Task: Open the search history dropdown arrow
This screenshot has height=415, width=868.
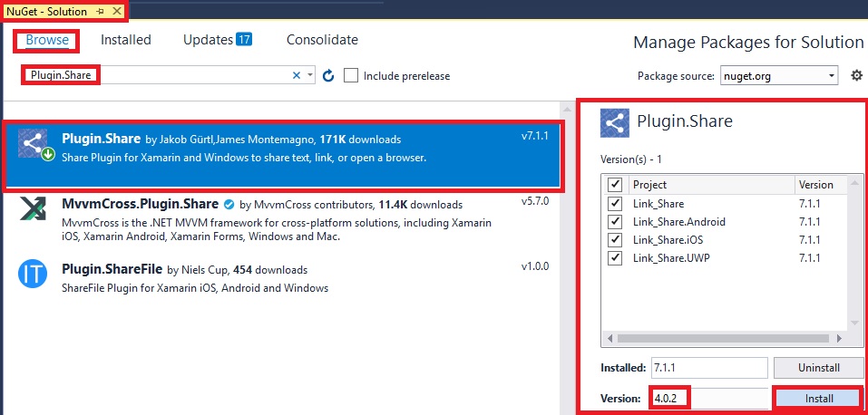Action: click(310, 75)
